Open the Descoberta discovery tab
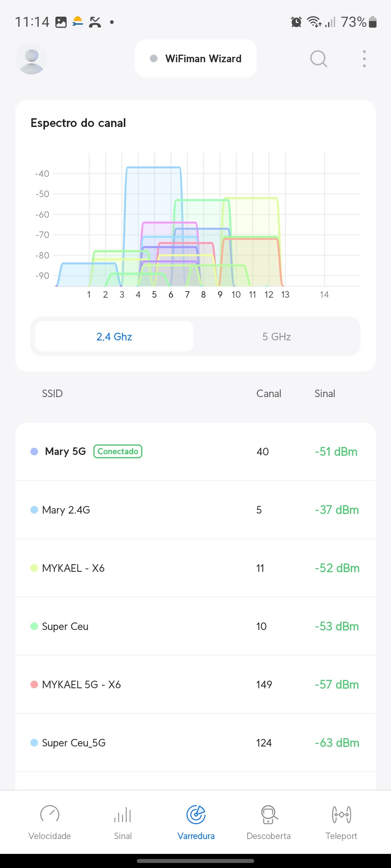The width and height of the screenshot is (391, 868). point(269,822)
